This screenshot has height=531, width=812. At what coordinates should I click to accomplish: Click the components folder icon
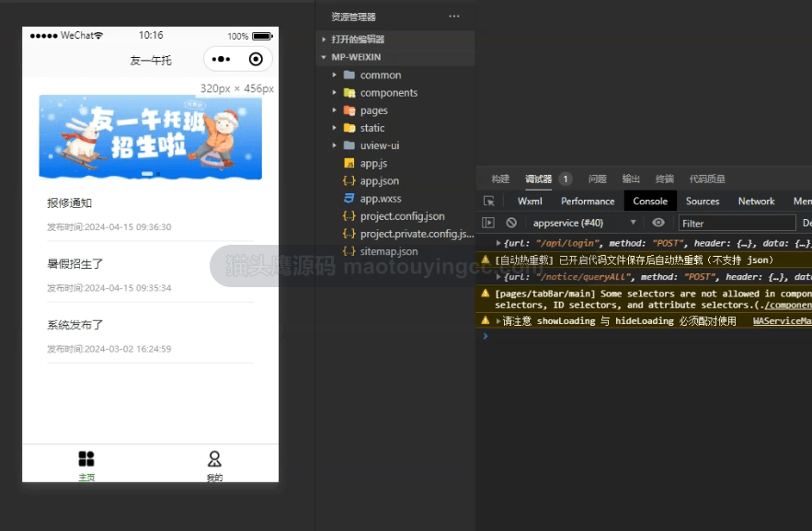click(x=349, y=93)
